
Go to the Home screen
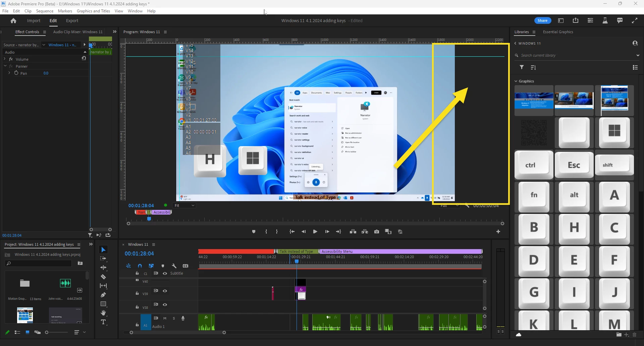pos(13,21)
